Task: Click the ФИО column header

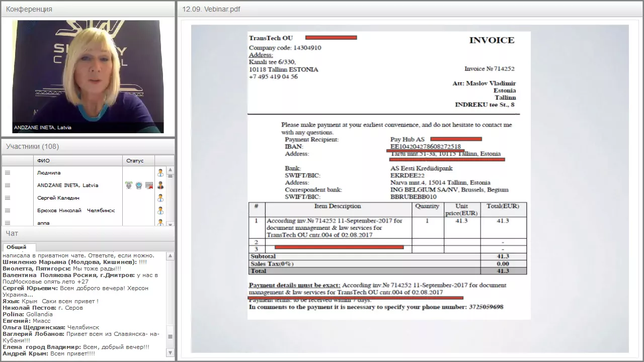Action: click(78, 161)
